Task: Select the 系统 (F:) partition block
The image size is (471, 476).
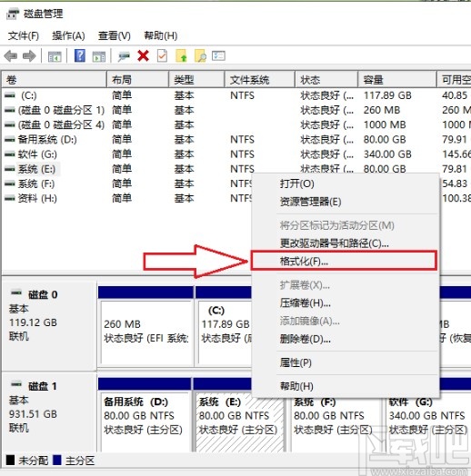Action: point(336,425)
